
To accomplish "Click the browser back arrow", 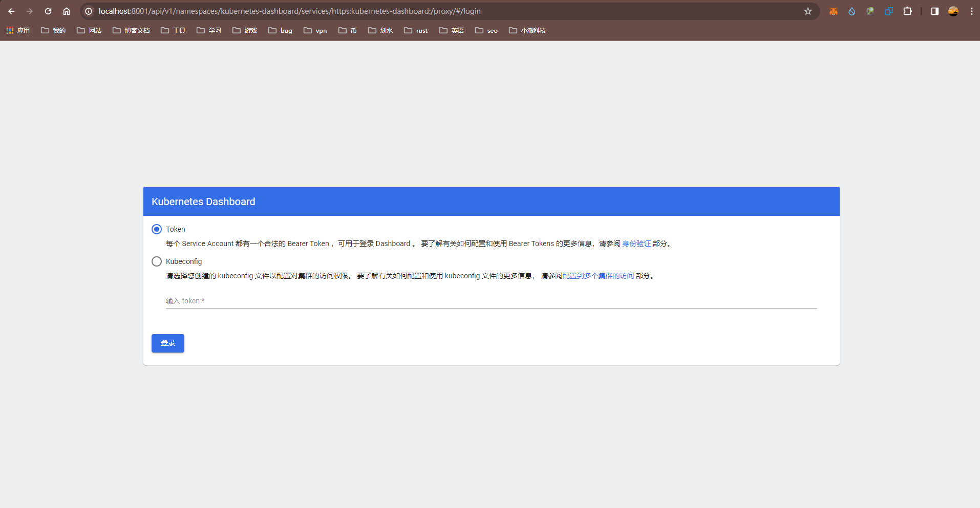I will 11,11.
